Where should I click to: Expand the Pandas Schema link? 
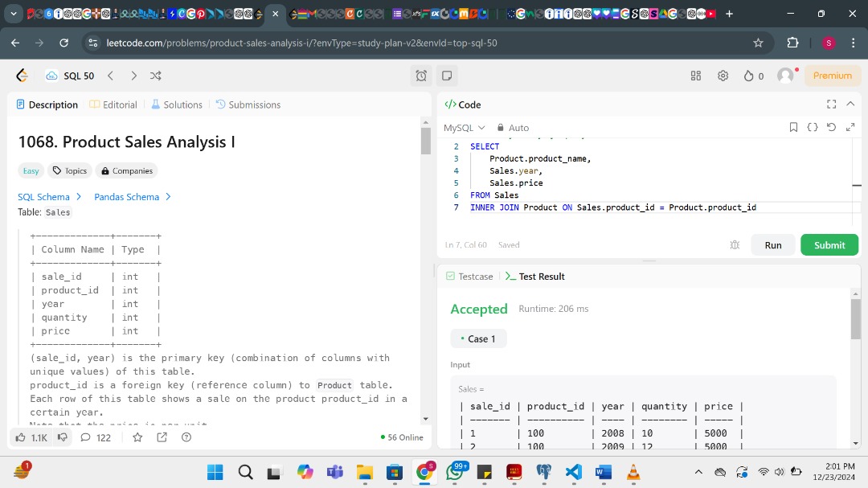(133, 197)
